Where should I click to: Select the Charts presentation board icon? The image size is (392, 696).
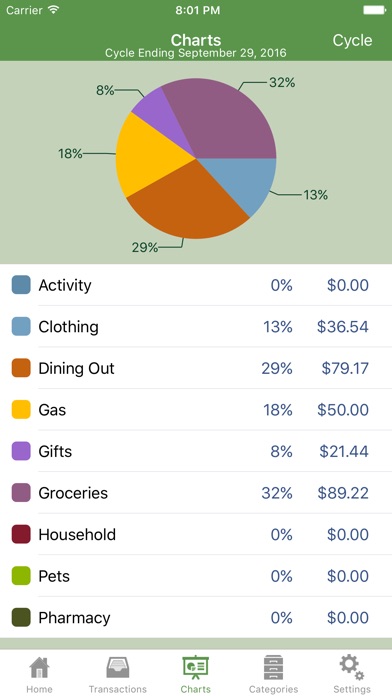(x=196, y=667)
